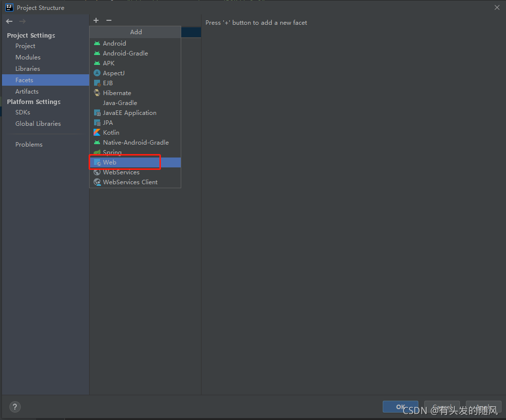Image resolution: width=506 pixels, height=420 pixels.
Task: Select AspectJ in the Add list
Action: point(135,73)
